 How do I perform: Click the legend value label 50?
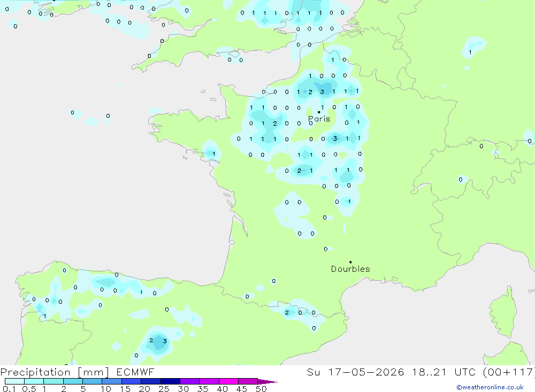click(261, 389)
